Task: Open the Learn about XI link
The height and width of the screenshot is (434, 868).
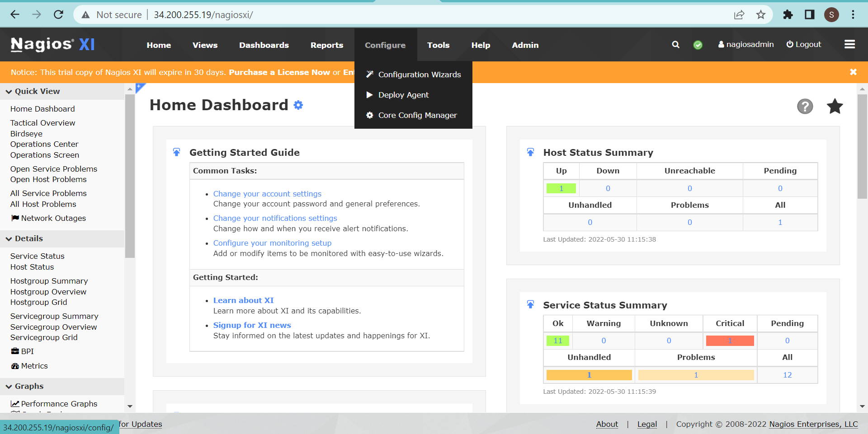Action: point(243,300)
